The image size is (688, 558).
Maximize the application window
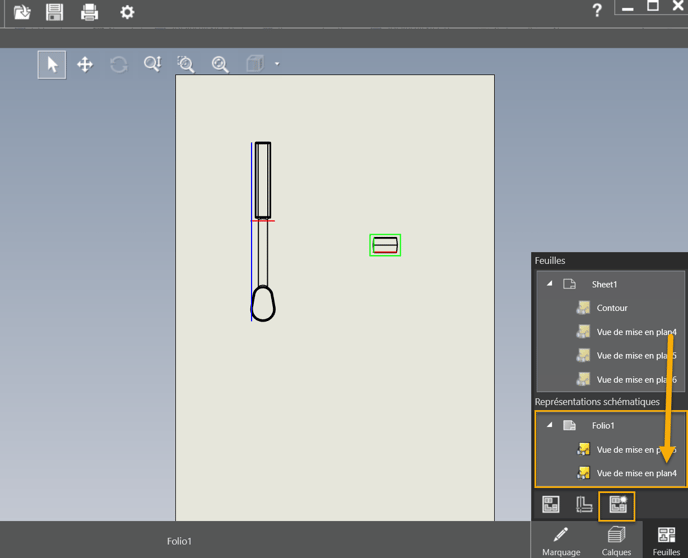(653, 6)
